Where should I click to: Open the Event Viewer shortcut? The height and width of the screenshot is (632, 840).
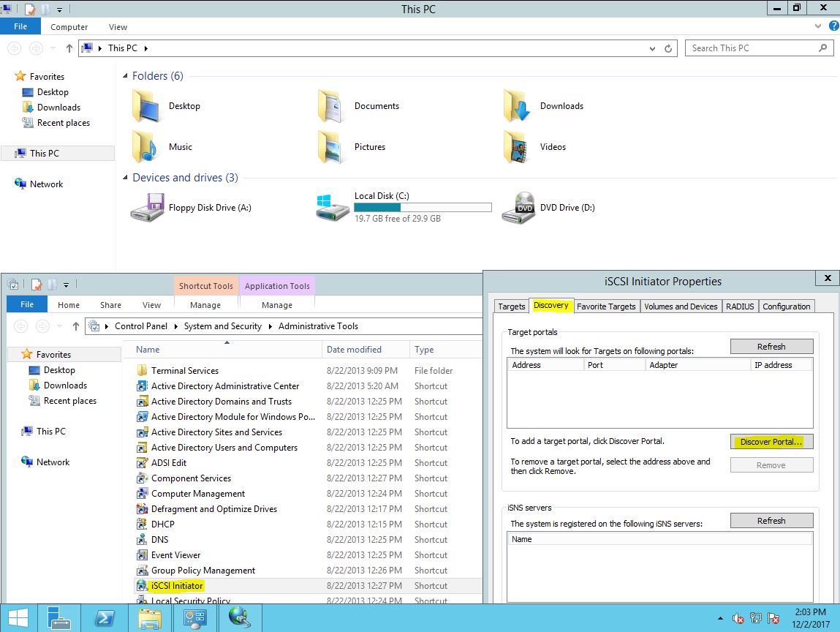[175, 555]
